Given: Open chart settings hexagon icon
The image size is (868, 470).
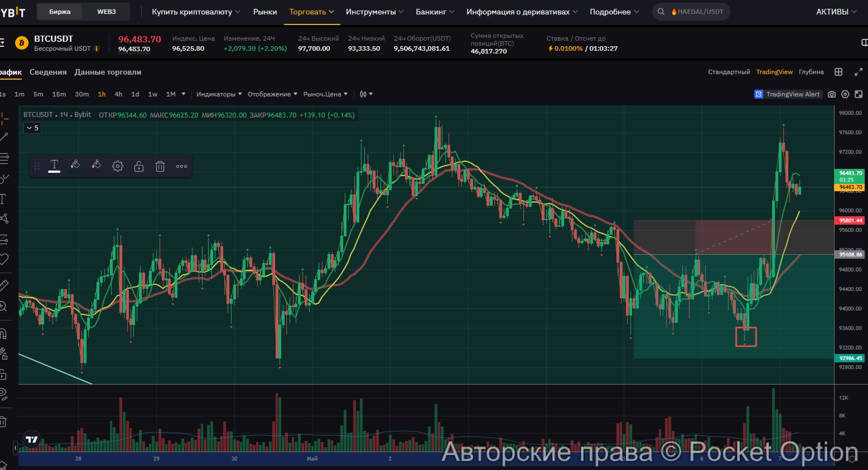Looking at the screenshot, I should pos(845,94).
